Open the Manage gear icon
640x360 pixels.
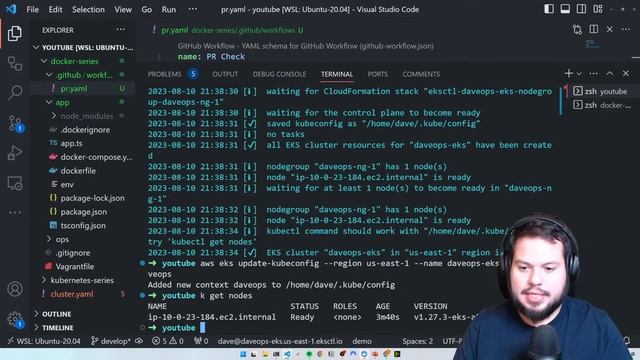point(16,319)
